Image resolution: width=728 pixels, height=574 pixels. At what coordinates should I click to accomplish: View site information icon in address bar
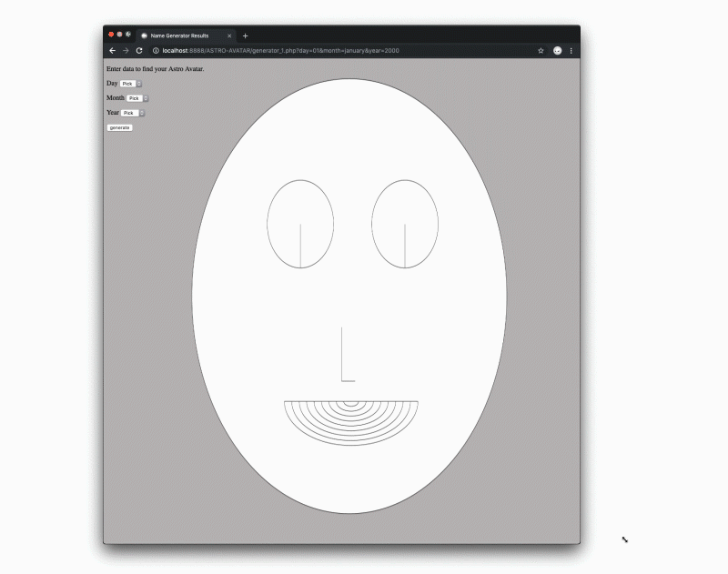point(156,51)
